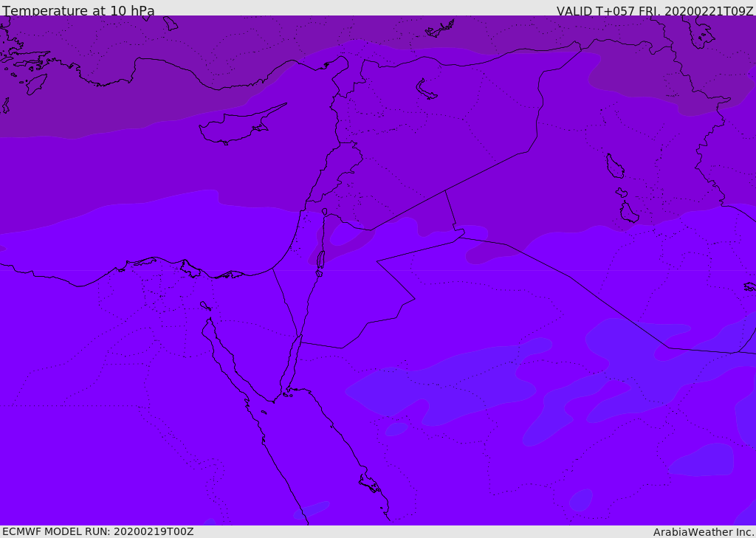Image resolution: width=756 pixels, height=538 pixels.
Task: Click the 'VALID T+057 FRI. 20200221T09Z' timestamp
Action: point(655,11)
